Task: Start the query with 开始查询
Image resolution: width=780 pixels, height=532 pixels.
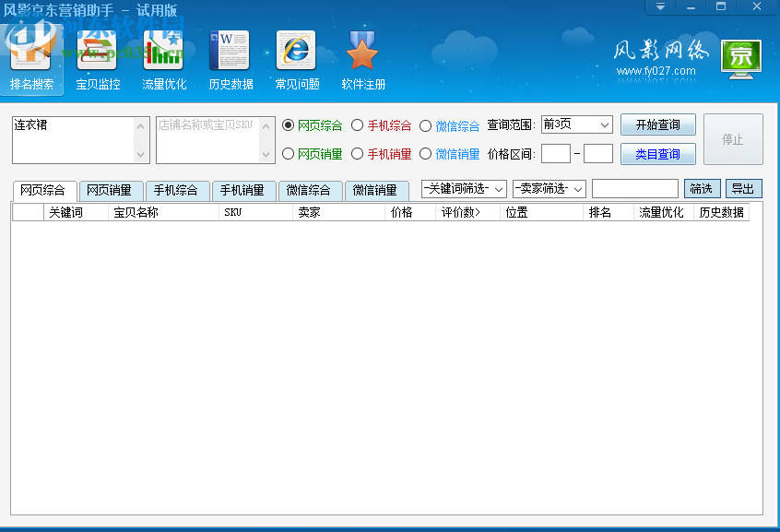Action: coord(657,124)
